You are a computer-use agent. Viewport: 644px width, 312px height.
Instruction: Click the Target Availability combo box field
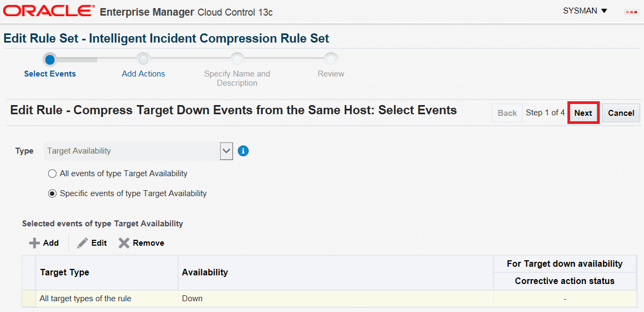pos(132,151)
